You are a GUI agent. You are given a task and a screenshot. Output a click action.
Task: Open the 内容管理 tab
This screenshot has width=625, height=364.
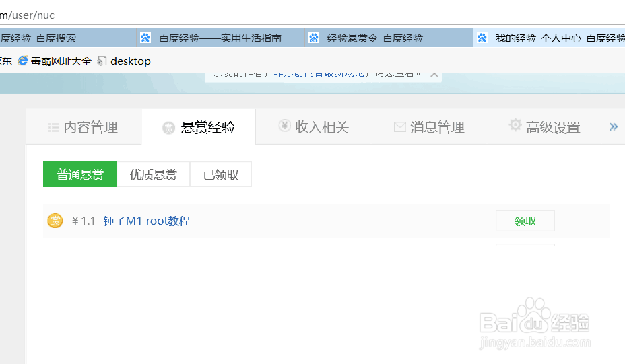click(84, 126)
